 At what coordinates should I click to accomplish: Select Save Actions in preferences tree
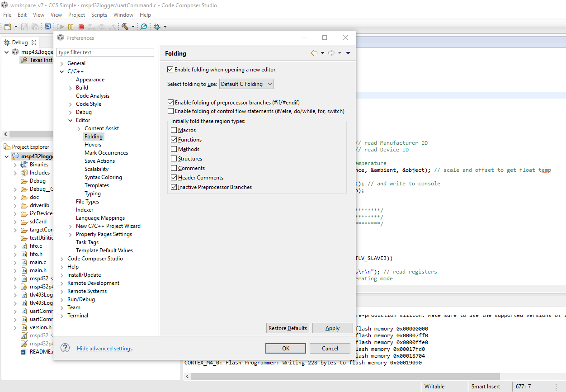pyautogui.click(x=99, y=161)
